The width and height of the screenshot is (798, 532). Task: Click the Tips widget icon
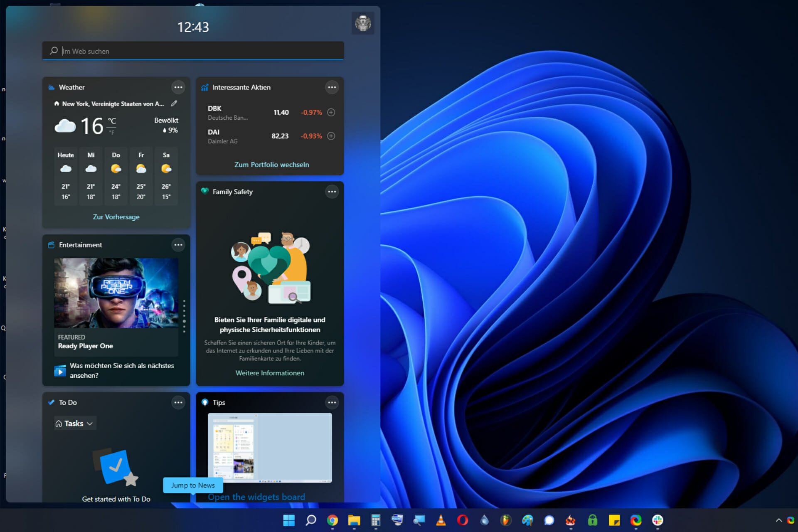[205, 403]
